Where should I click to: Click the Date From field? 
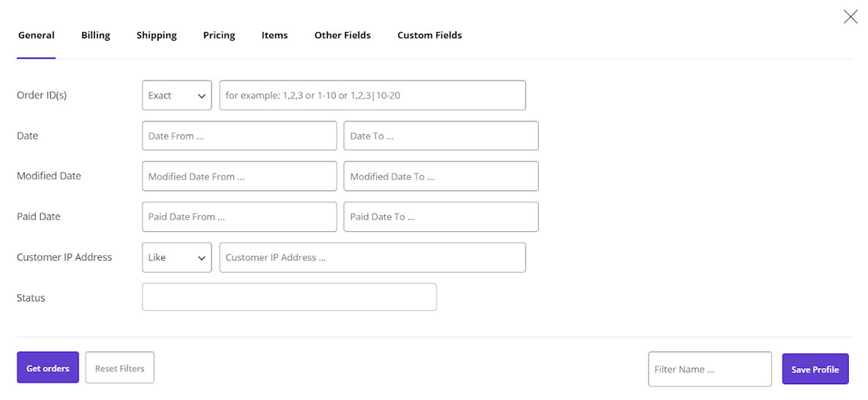pos(239,135)
